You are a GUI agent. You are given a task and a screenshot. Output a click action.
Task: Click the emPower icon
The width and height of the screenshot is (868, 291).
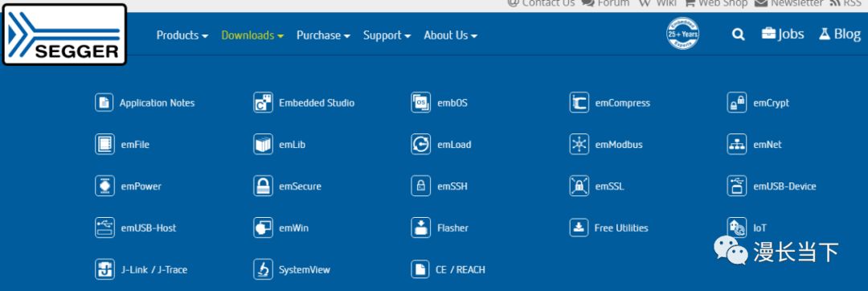point(104,186)
